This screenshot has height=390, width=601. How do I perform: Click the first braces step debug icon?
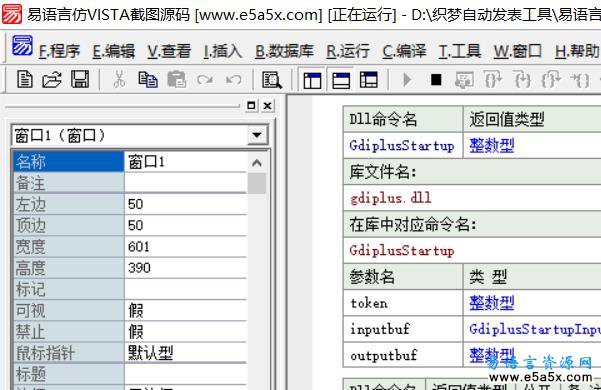[493, 80]
